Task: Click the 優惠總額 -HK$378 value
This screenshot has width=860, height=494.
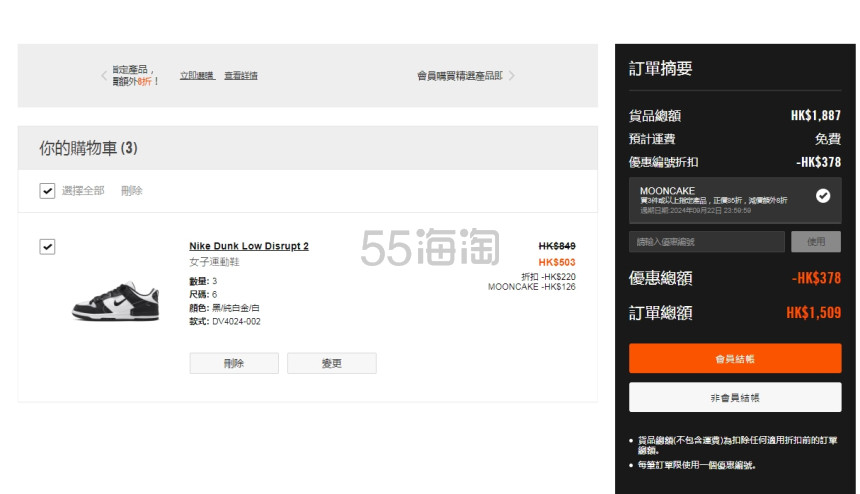Action: (x=816, y=278)
